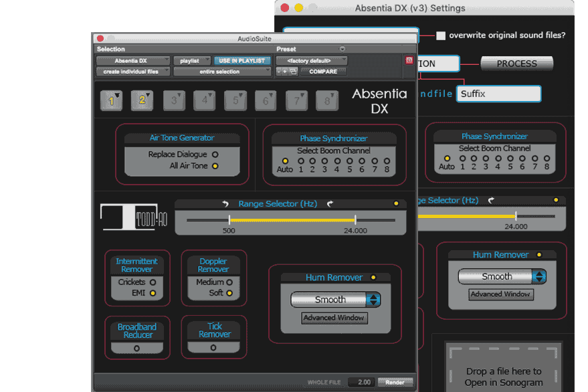Open the entire selection dropdown
Screen dimensions: 588x392
[222, 72]
